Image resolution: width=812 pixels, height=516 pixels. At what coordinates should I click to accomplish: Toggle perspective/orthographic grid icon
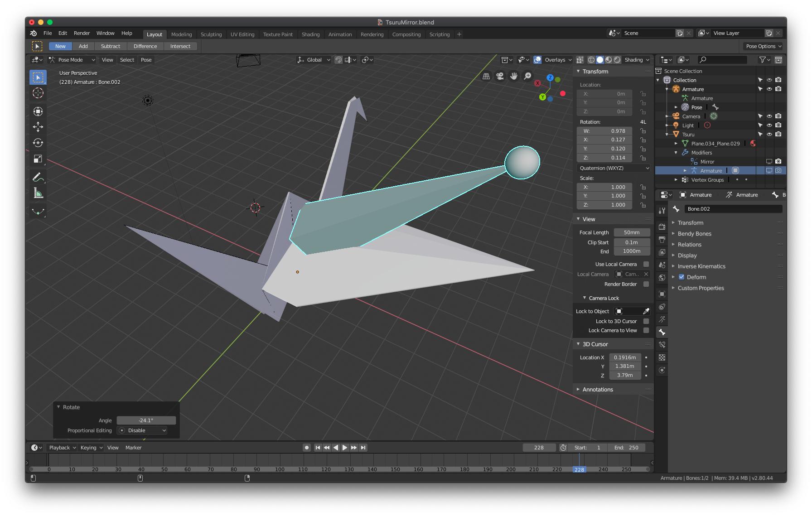pyautogui.click(x=486, y=76)
